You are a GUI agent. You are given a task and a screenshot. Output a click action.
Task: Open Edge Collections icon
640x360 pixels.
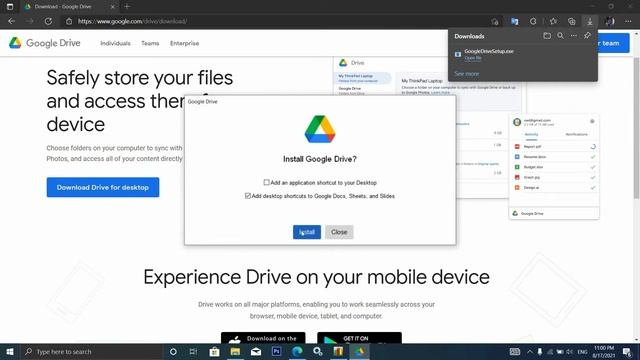pyautogui.click(x=571, y=21)
